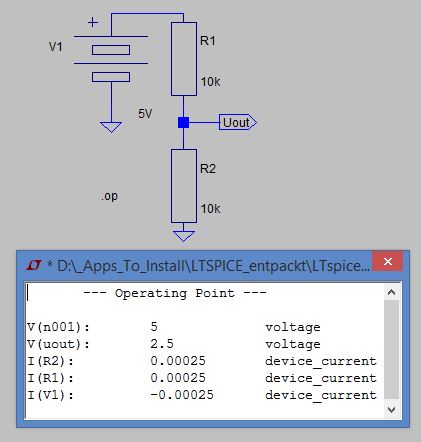Click the .op simulation directive
Viewport: 421px width, 442px height.
[110, 196]
